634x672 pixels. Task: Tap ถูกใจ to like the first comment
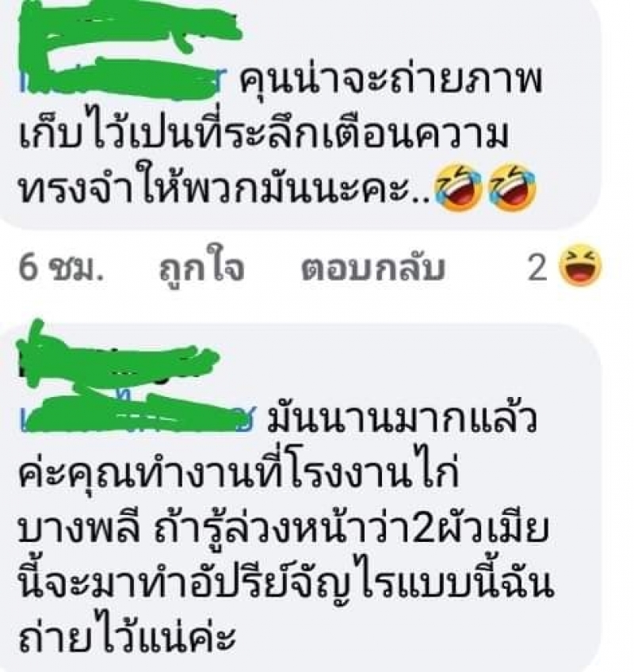201,267
